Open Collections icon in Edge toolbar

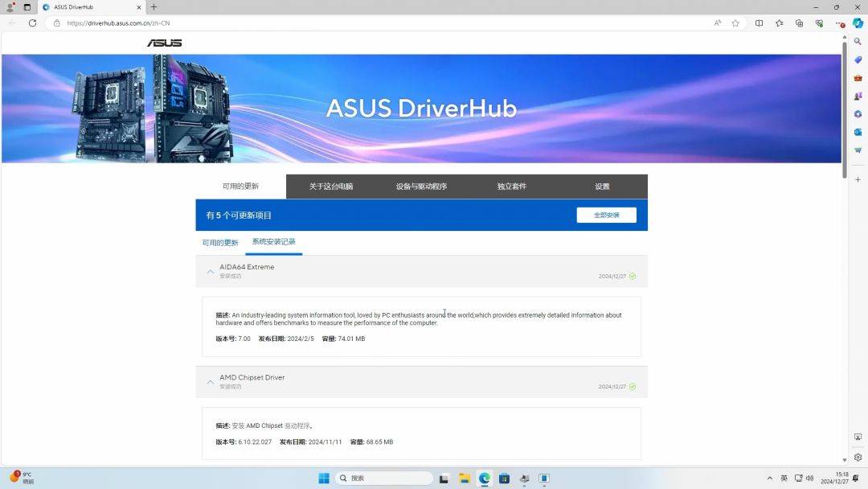pyautogui.click(x=799, y=23)
